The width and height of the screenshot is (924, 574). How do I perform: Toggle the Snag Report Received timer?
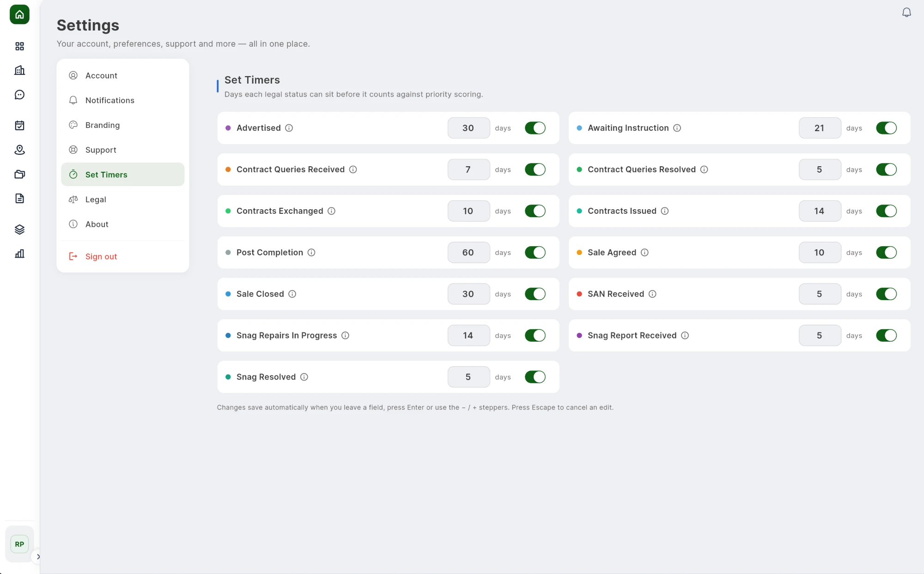click(886, 336)
